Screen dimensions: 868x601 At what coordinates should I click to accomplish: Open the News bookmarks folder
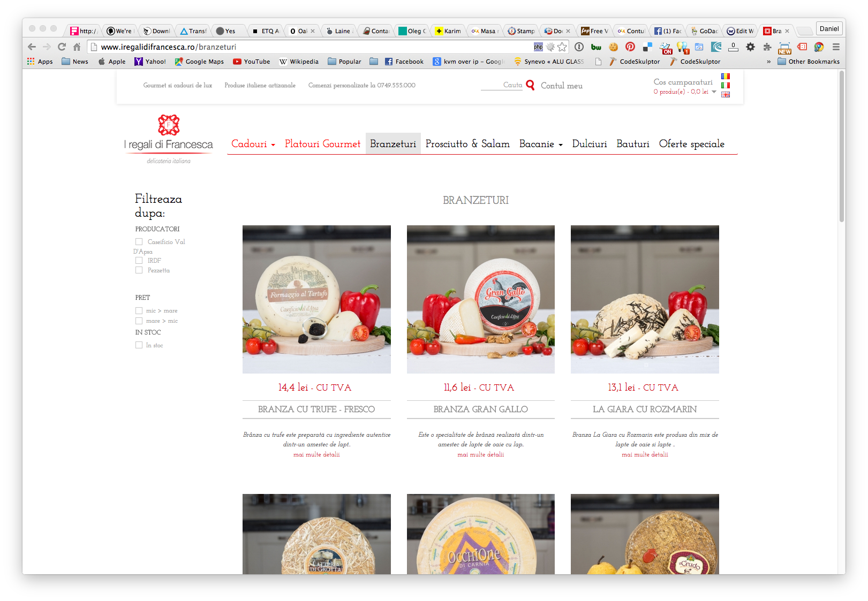click(x=75, y=62)
